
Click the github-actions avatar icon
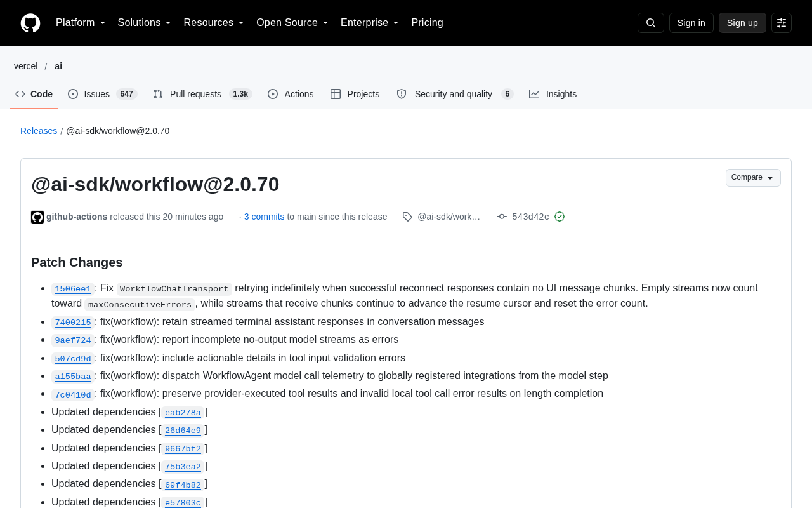pos(37,217)
